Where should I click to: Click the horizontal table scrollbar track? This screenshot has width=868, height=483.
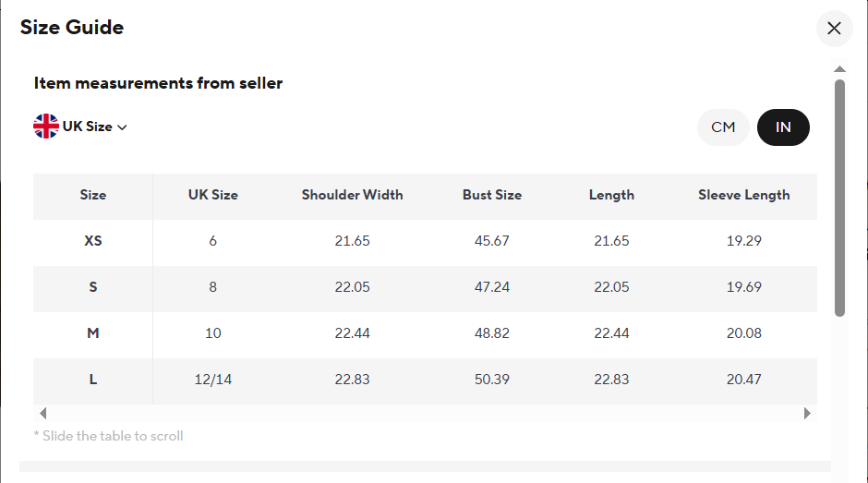click(x=425, y=414)
